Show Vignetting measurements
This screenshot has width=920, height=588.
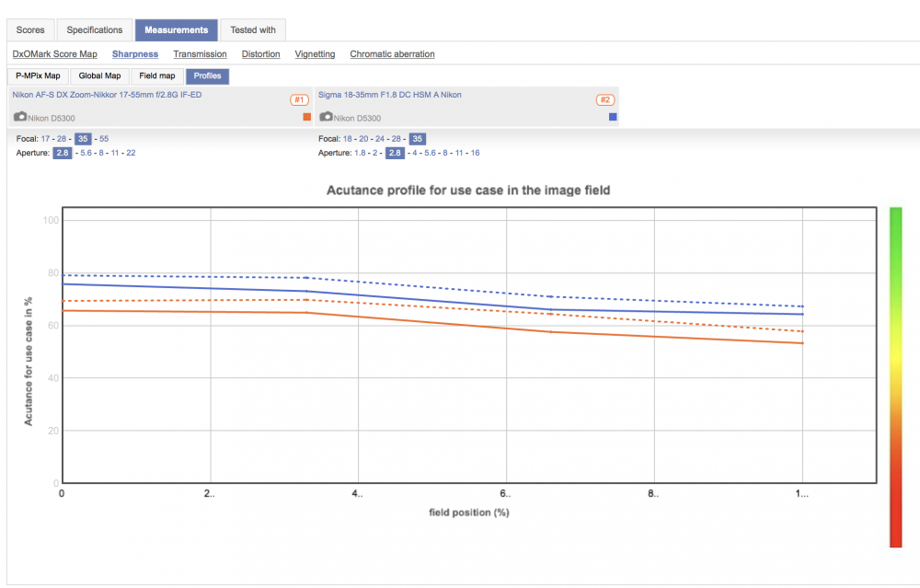tap(315, 54)
